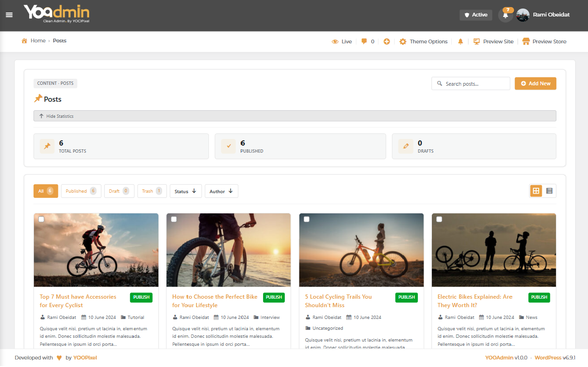The width and height of the screenshot is (588, 367).
Task: Open the Status filter dropdown
Action: tap(186, 191)
